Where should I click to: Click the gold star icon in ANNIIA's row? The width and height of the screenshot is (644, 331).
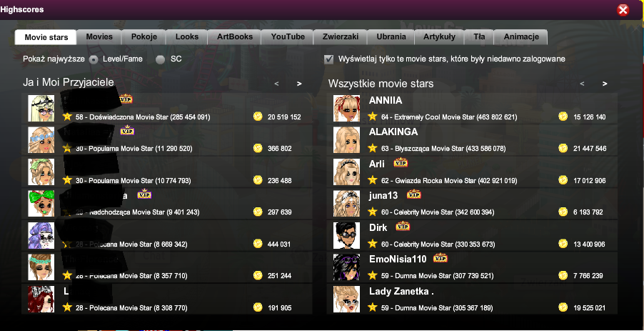(x=373, y=117)
